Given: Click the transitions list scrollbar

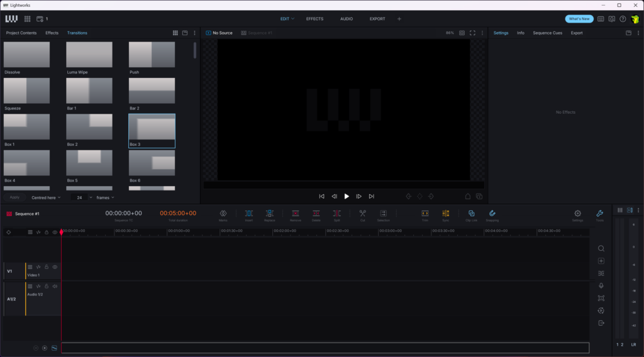Looking at the screenshot, I should point(195,50).
